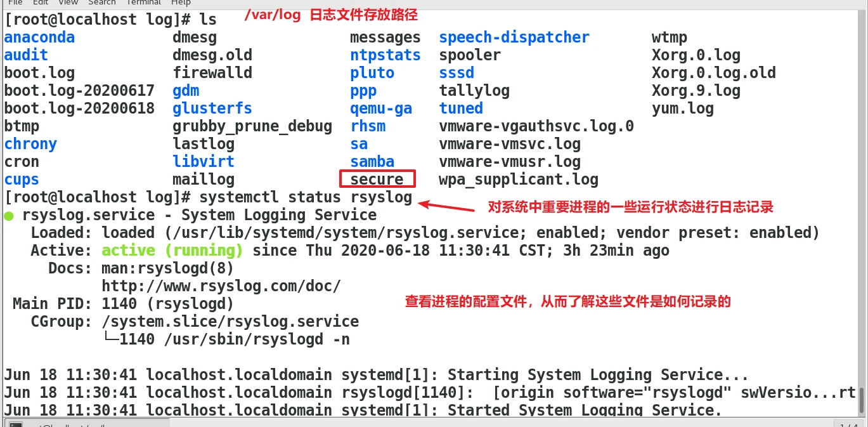Open the rsyslog documentation URL

(x=221, y=286)
